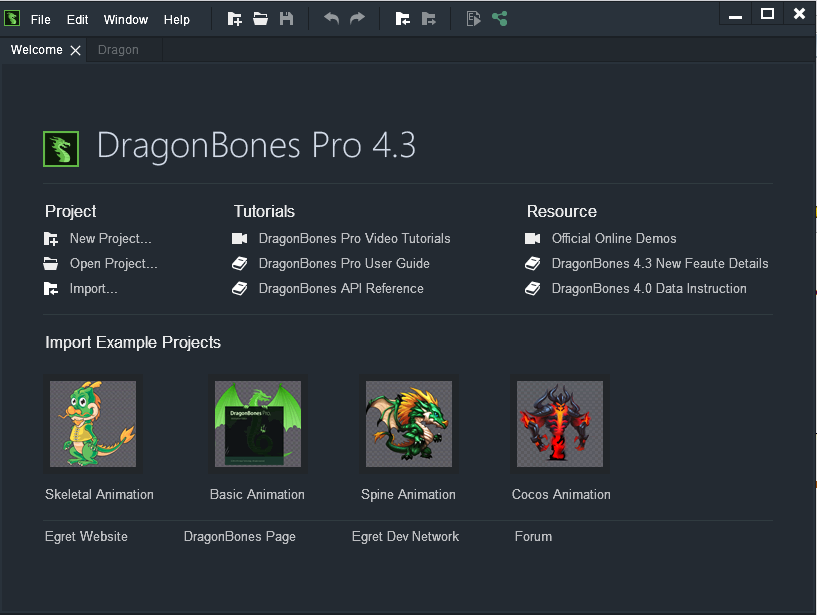Click Open Project... link

coord(114,264)
